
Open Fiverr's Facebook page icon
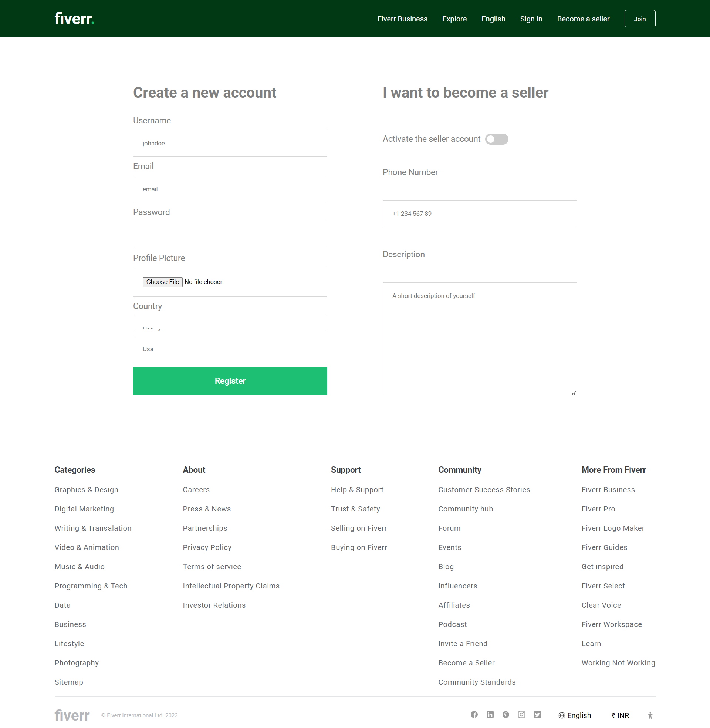pyautogui.click(x=474, y=715)
